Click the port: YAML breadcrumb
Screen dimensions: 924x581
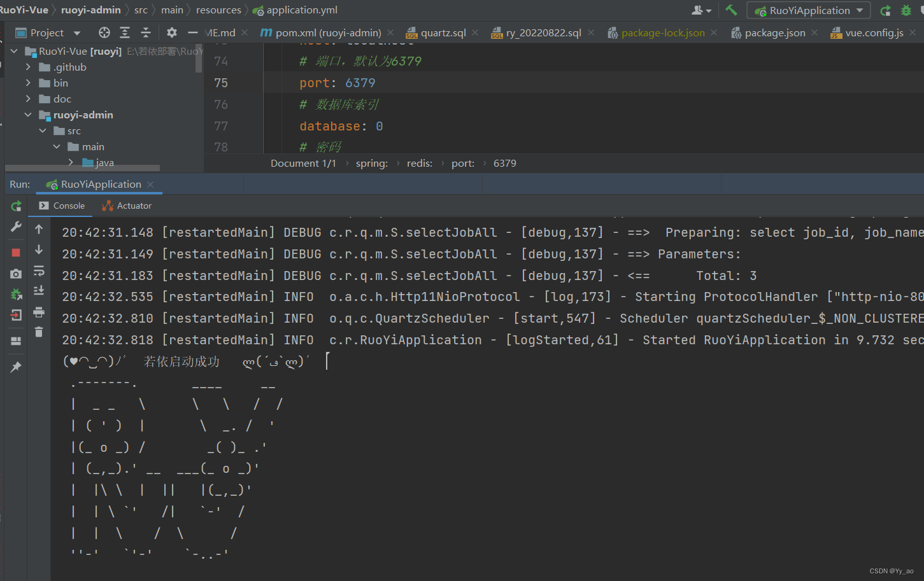coord(463,164)
